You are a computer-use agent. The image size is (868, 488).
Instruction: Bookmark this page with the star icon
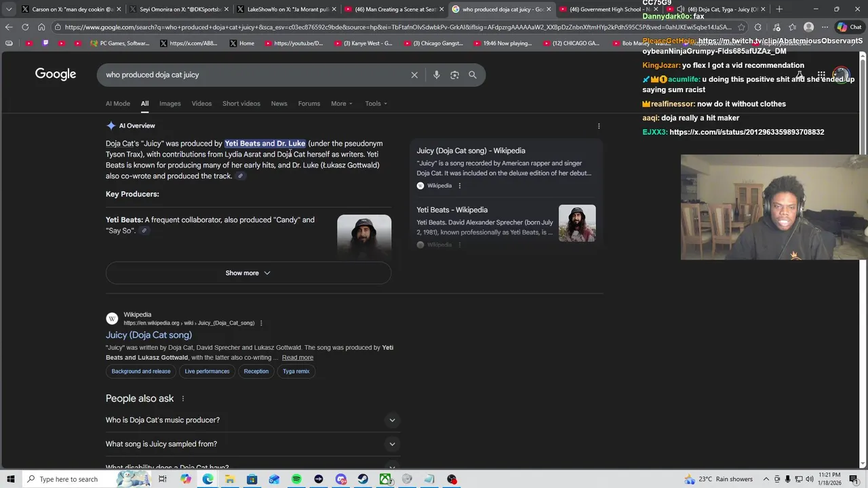click(x=741, y=27)
